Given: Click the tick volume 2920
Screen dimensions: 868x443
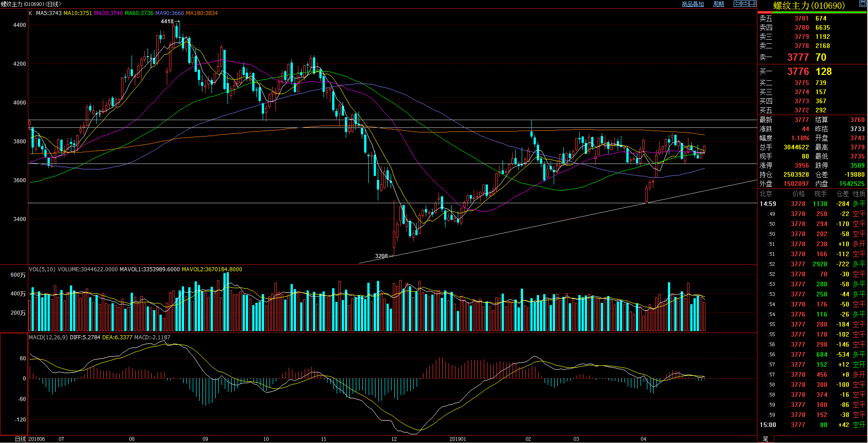Looking at the screenshot, I should pos(820,264).
